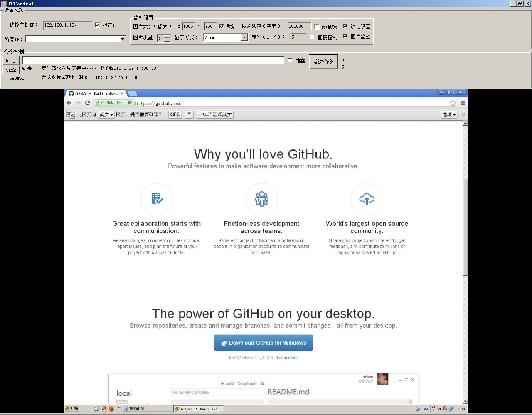
Task: Bookmark page with the star icon
Action: (453, 103)
